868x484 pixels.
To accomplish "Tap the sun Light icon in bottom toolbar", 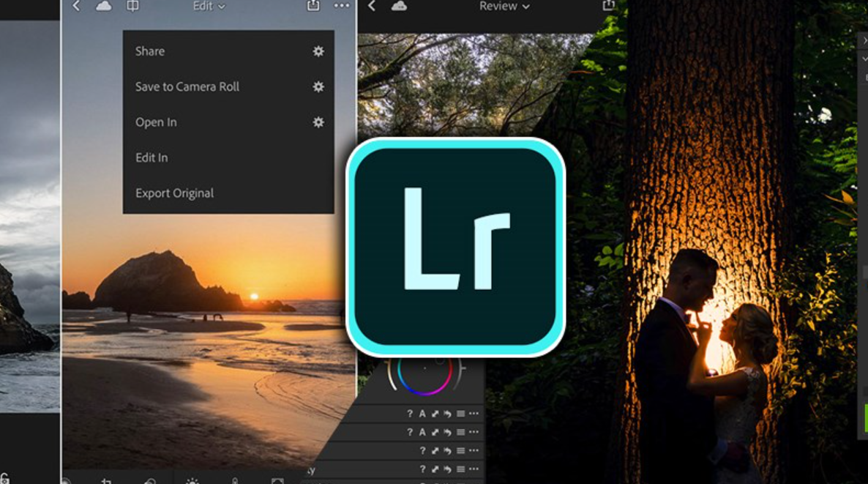I will pyautogui.click(x=192, y=480).
